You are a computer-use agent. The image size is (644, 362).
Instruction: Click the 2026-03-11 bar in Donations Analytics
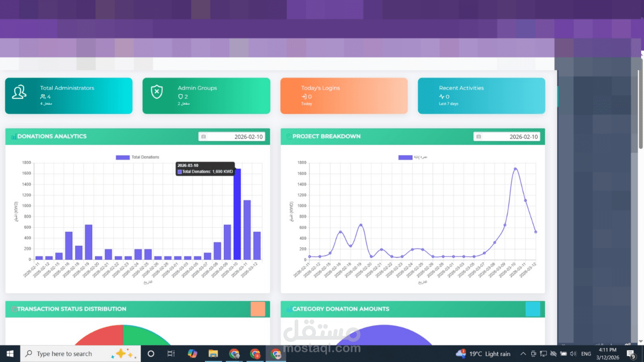[x=247, y=230]
